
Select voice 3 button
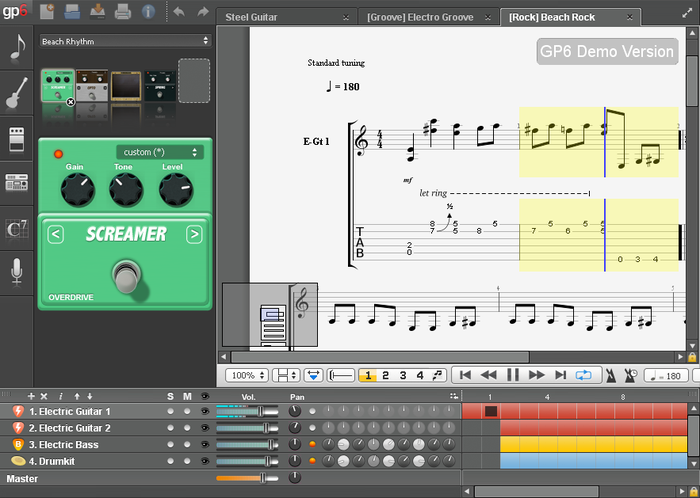(x=403, y=375)
